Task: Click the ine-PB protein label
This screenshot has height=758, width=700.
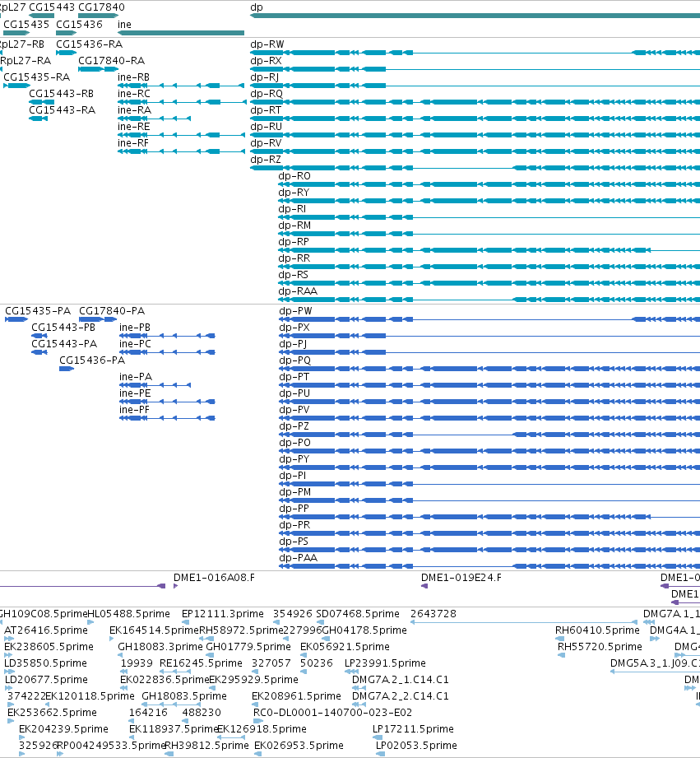Action: click(x=135, y=328)
